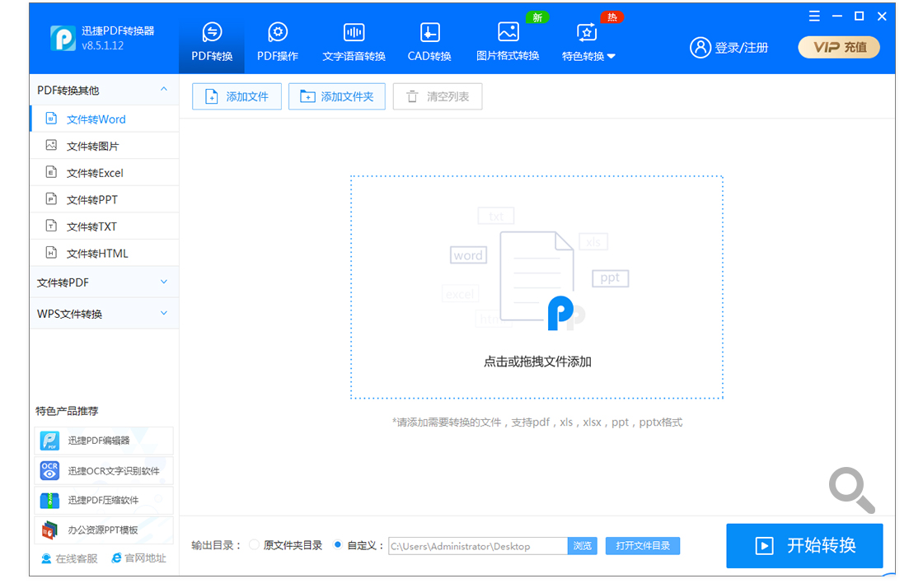This screenshot has width=923, height=588.
Task: Expand the 文件转PDF section
Action: coord(104,282)
